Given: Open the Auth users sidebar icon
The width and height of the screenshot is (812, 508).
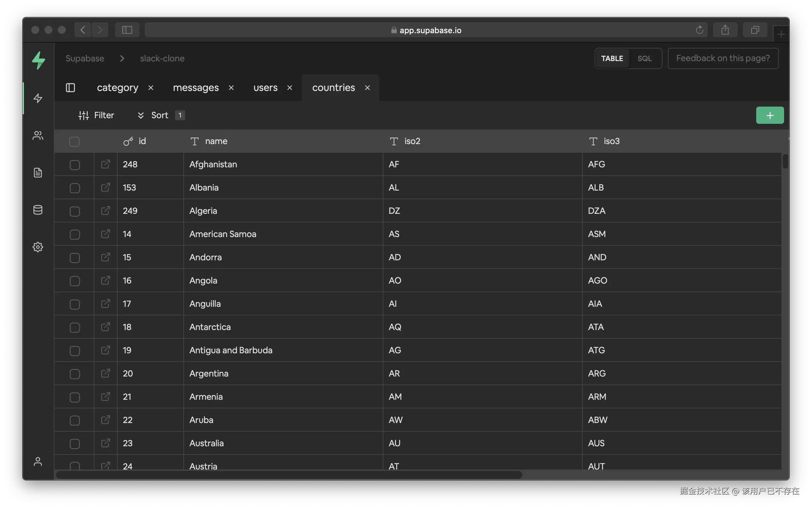Looking at the screenshot, I should 38,135.
